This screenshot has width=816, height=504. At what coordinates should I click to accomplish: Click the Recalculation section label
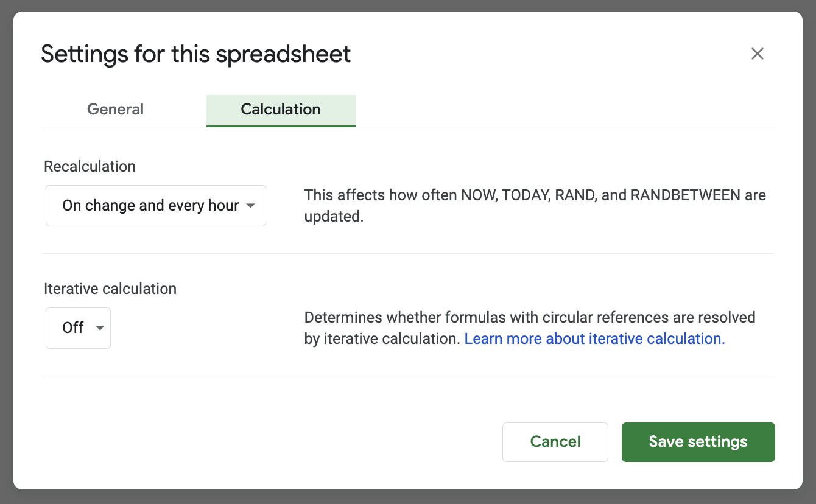click(90, 167)
